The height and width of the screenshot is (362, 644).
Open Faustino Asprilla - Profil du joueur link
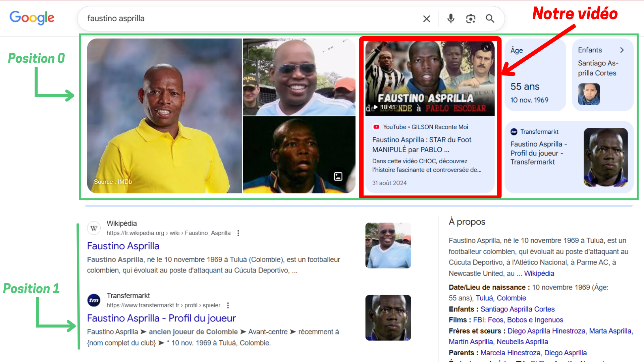(x=161, y=318)
